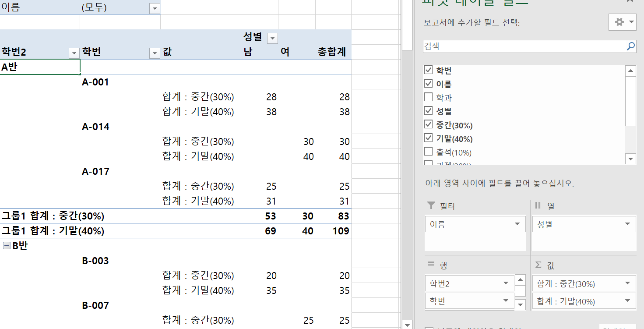Click the magnifier icon in field search box
644x329 pixels.
pos(630,46)
